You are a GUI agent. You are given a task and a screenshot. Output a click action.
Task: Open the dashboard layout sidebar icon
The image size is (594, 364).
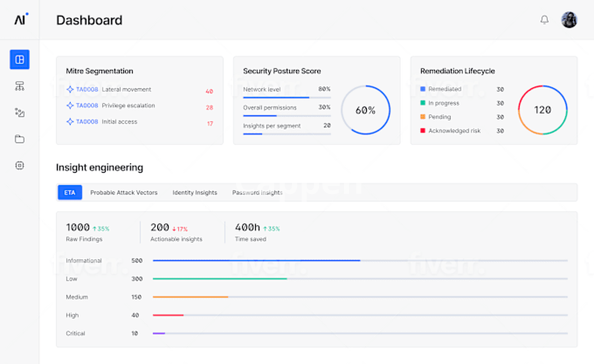click(x=19, y=59)
